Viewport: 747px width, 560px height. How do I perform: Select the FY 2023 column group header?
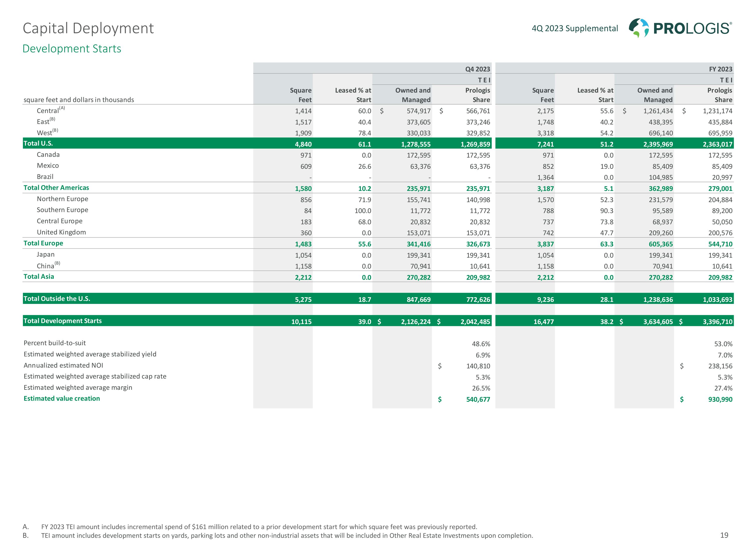tap(720, 69)
